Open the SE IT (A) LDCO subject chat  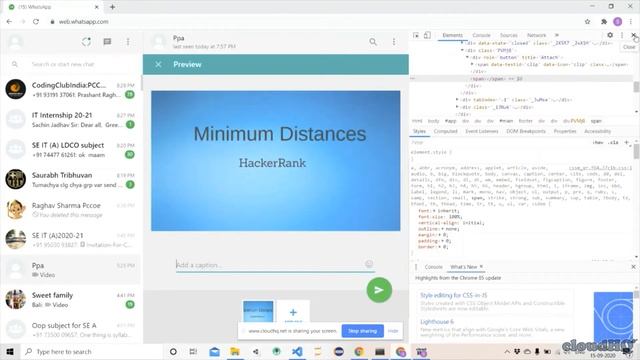coord(70,149)
